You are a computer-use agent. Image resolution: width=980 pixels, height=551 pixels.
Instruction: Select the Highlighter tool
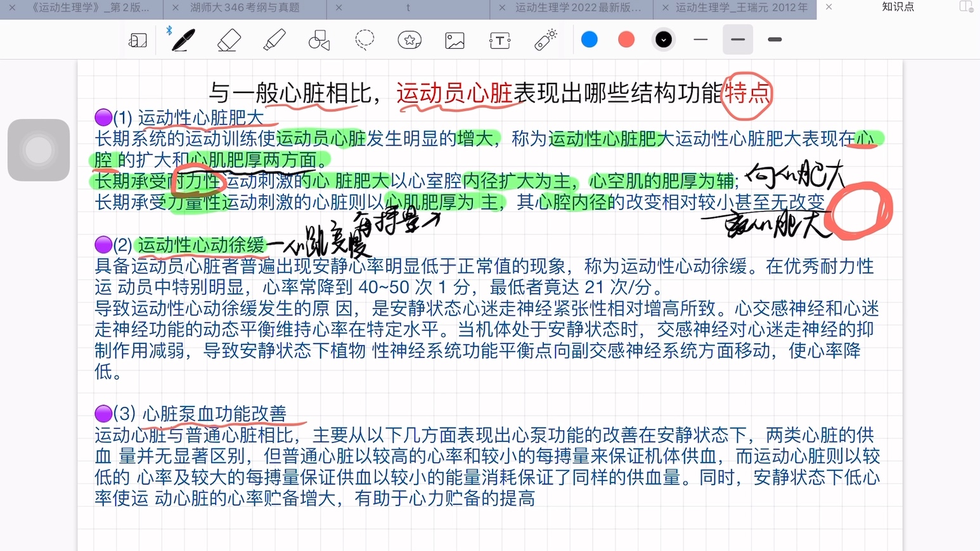coord(274,40)
